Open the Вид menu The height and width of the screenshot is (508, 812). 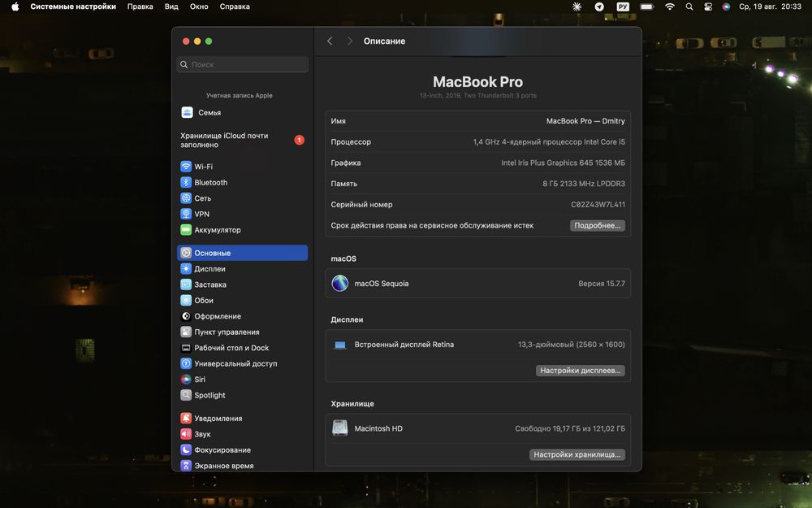(x=171, y=7)
